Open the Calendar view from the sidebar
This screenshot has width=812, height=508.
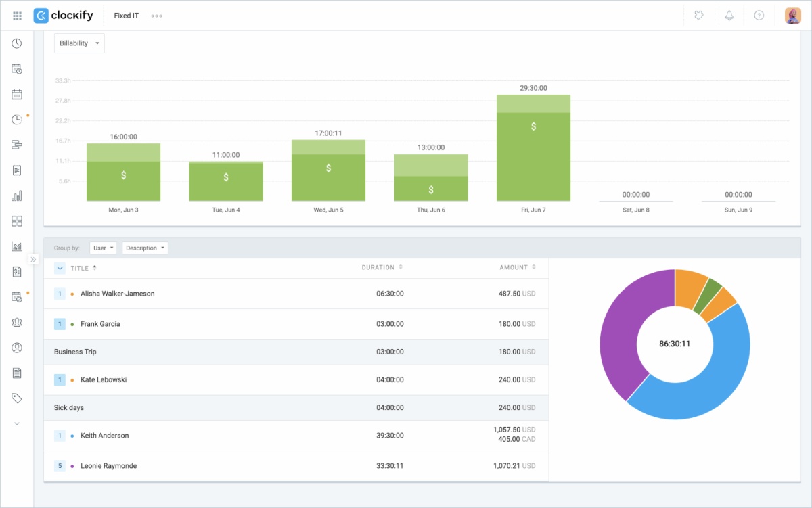click(x=16, y=93)
